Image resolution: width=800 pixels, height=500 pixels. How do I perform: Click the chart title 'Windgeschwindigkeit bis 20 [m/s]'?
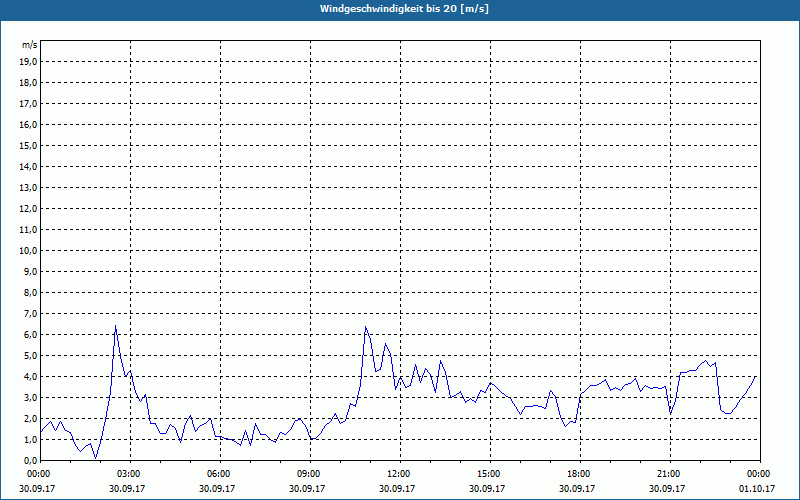(x=404, y=9)
